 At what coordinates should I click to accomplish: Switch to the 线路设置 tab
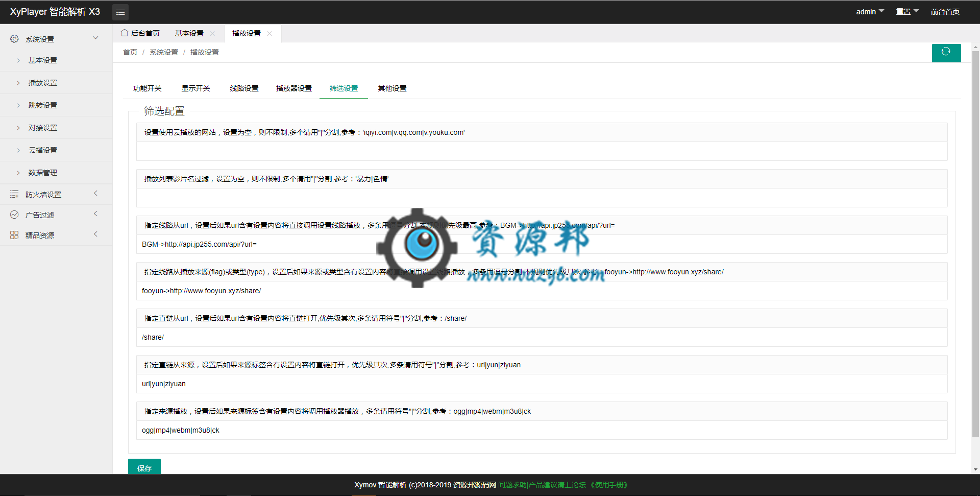click(x=244, y=88)
